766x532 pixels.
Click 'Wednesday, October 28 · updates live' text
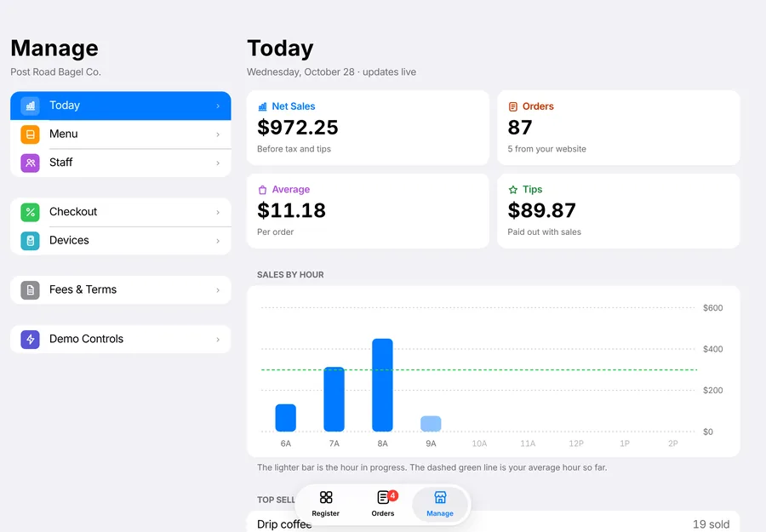[332, 72]
